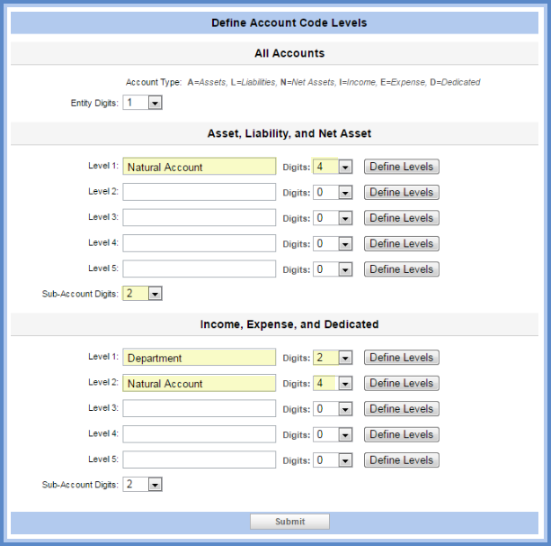Screen dimensions: 551x546
Task: Click the Account Type legend text
Action: click(303, 82)
